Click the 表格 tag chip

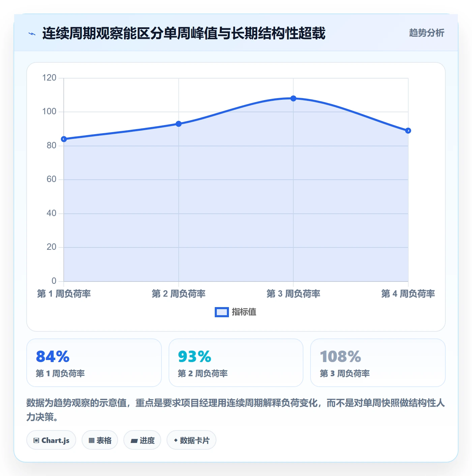pyautogui.click(x=100, y=440)
